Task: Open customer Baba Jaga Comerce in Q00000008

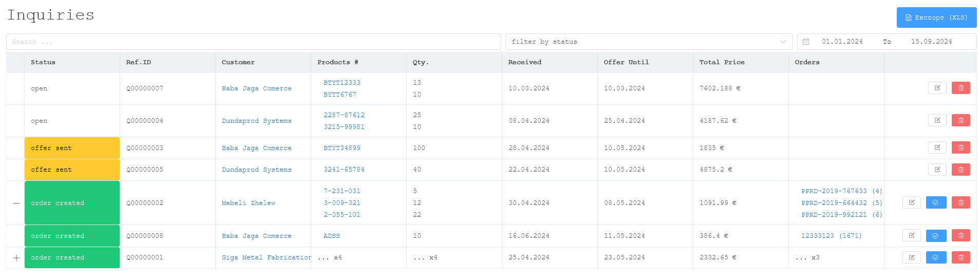Action: pyautogui.click(x=256, y=236)
